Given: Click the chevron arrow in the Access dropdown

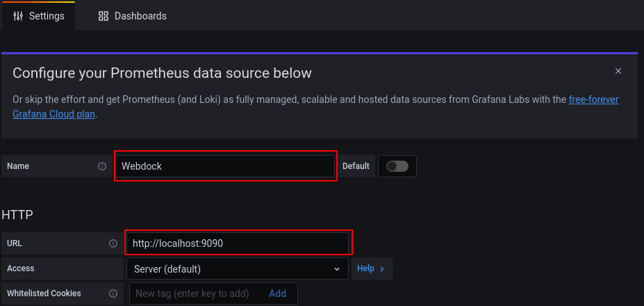Looking at the screenshot, I should [x=337, y=268].
